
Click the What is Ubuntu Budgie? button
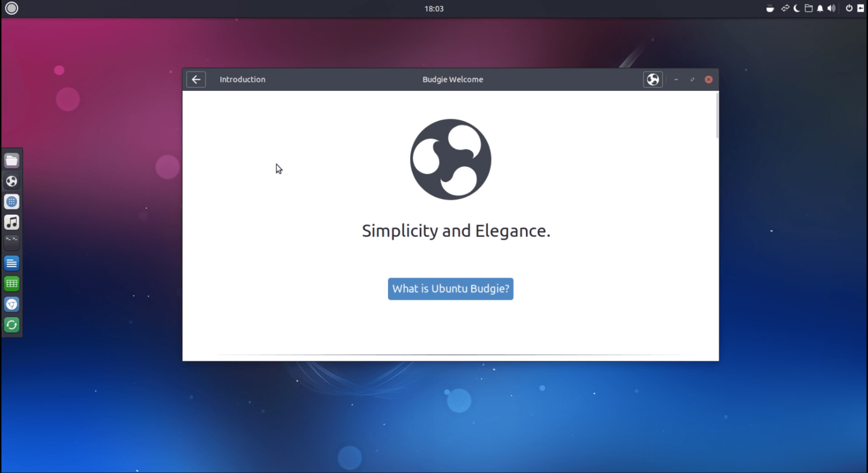point(450,289)
